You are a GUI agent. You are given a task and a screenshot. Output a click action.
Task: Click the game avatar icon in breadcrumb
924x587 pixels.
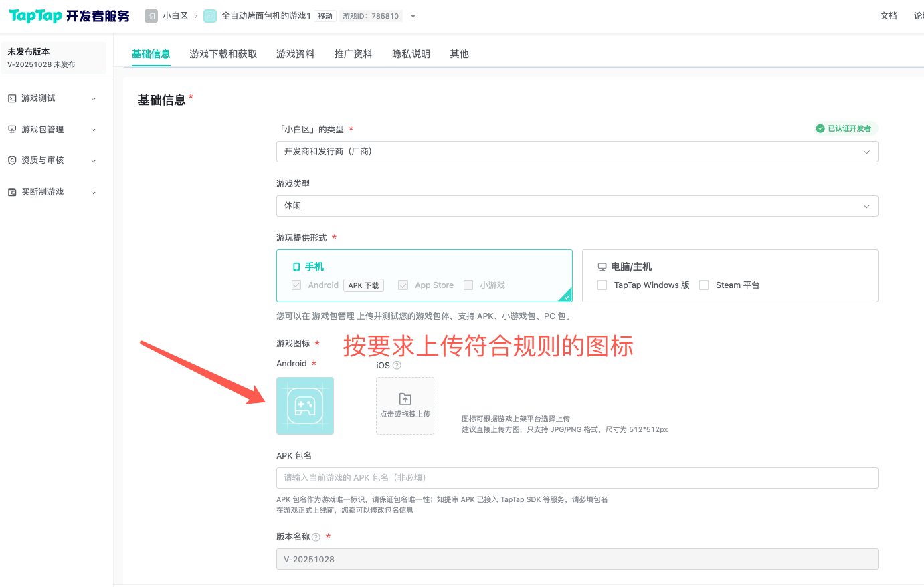(x=210, y=16)
